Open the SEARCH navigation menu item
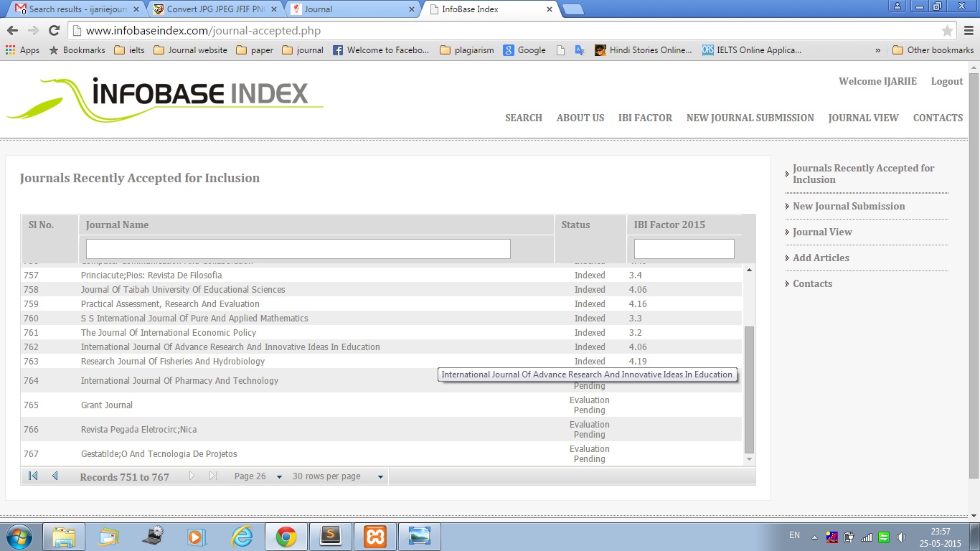The width and height of the screenshot is (980, 551). point(524,118)
